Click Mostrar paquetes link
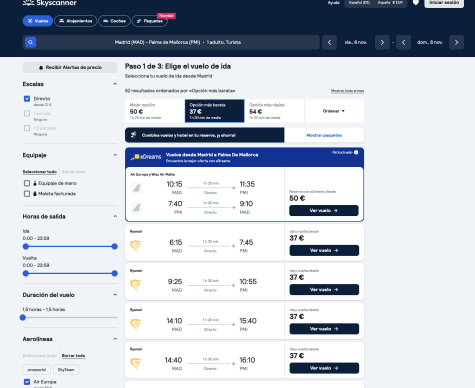The height and width of the screenshot is (388, 475). point(324,135)
